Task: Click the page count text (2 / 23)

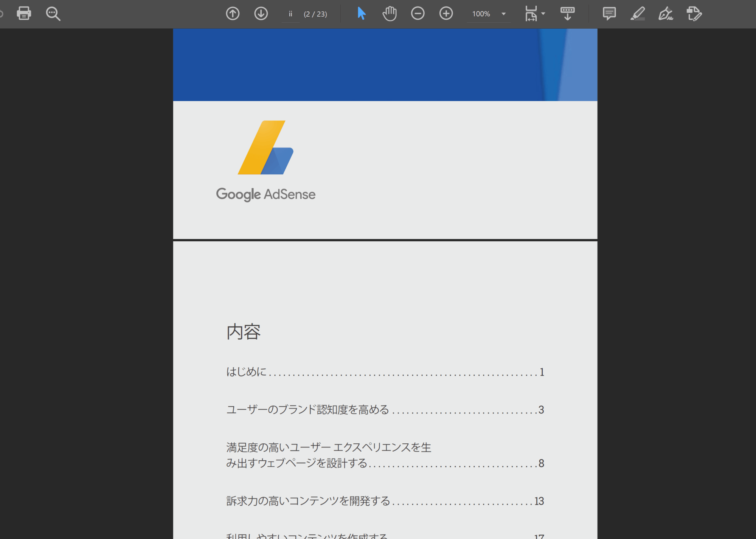Action: tap(315, 14)
